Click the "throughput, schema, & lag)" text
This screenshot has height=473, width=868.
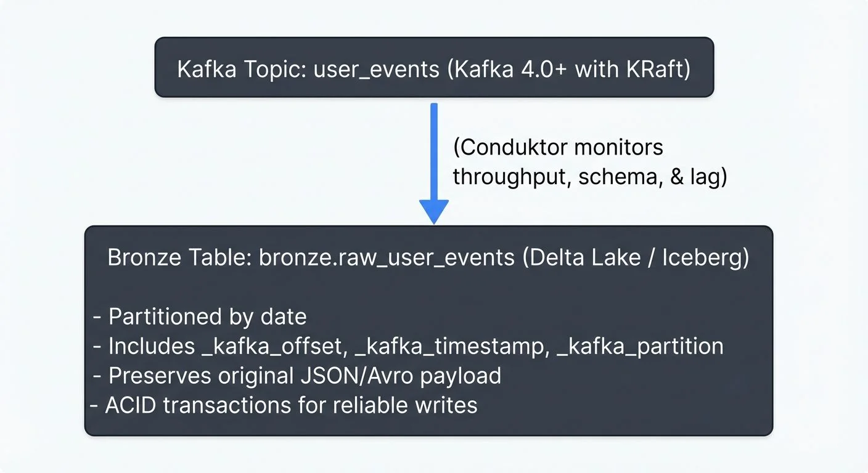590,177
